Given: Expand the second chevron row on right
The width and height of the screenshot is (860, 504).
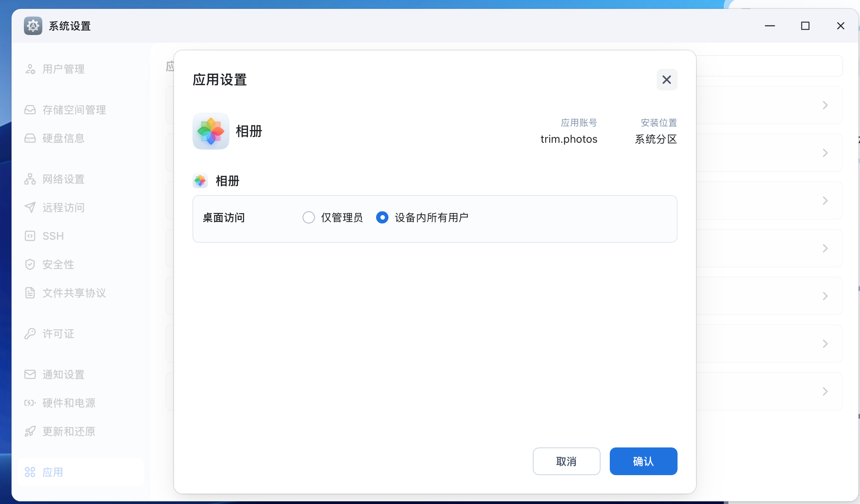Looking at the screenshot, I should pyautogui.click(x=825, y=153).
